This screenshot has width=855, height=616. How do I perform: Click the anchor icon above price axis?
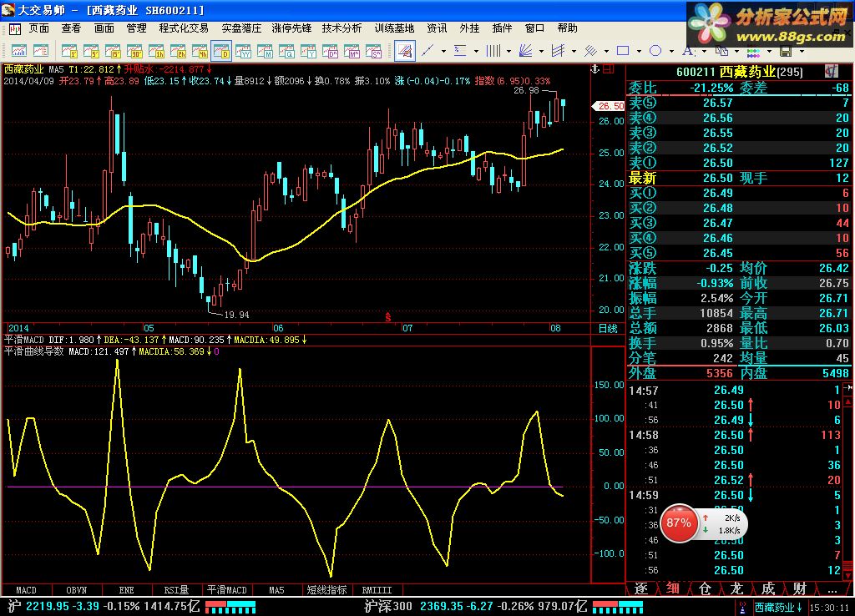click(595, 68)
